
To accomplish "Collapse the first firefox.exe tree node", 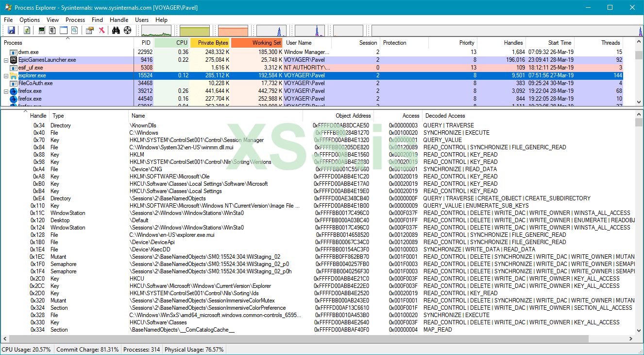I will 6,91.
